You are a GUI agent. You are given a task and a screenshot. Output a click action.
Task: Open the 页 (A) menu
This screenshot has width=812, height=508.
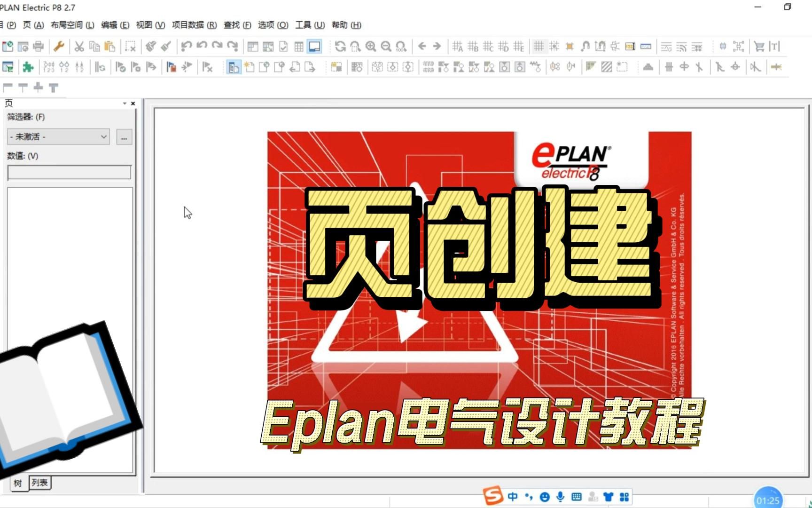coord(33,25)
